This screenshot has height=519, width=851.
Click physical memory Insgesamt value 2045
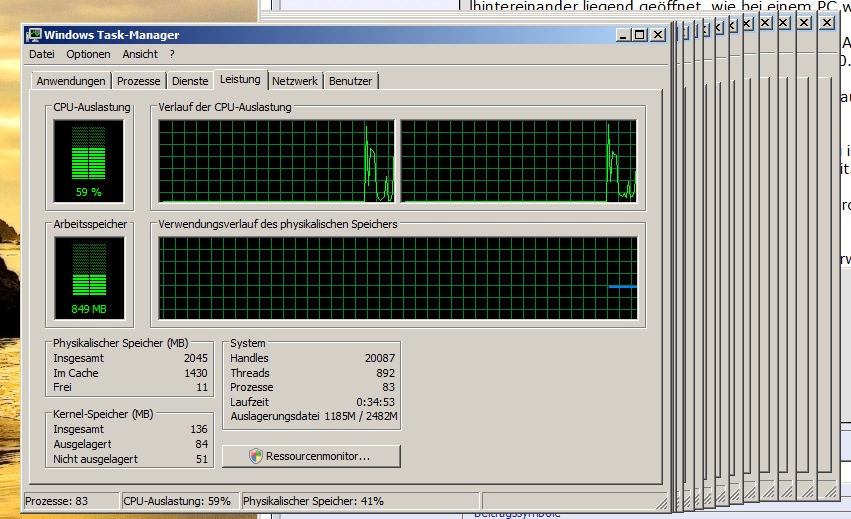195,358
